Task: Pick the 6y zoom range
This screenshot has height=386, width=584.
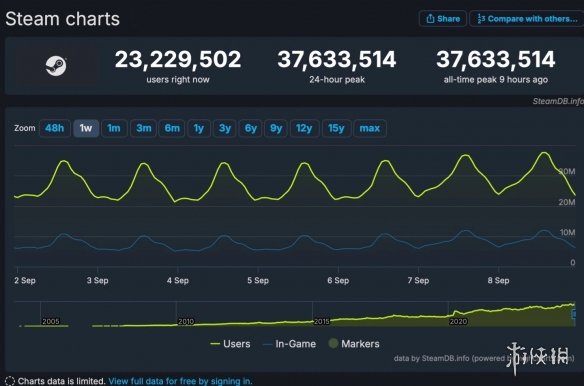Action: point(251,128)
